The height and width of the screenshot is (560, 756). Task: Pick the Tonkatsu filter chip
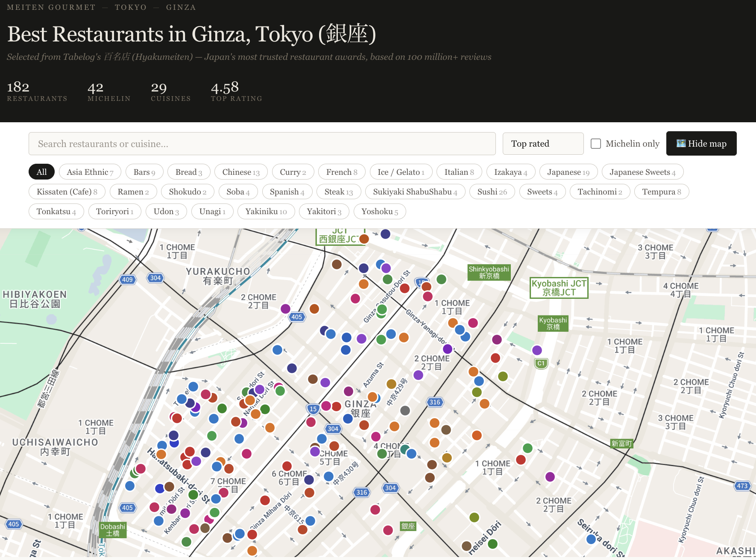pyautogui.click(x=56, y=211)
